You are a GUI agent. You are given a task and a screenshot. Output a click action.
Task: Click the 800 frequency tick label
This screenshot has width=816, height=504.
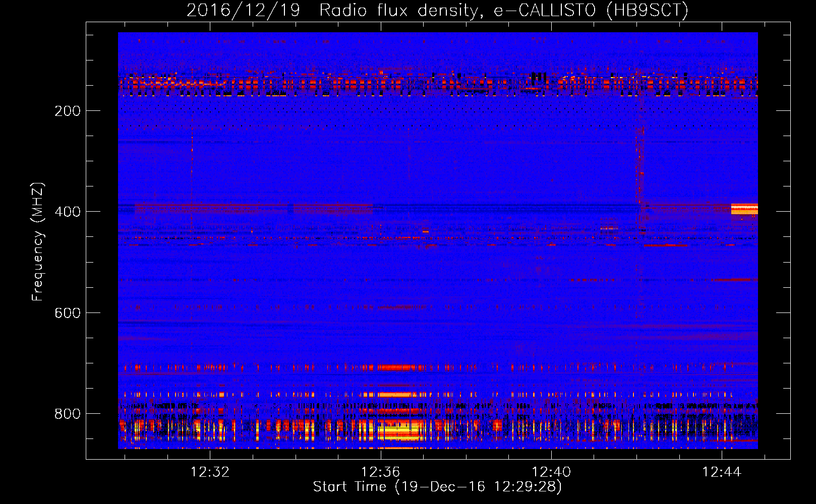(68, 414)
